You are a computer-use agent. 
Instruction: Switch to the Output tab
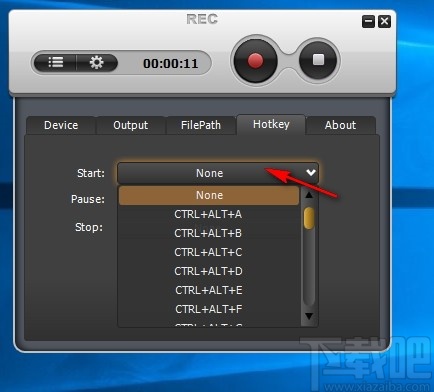coord(131,125)
